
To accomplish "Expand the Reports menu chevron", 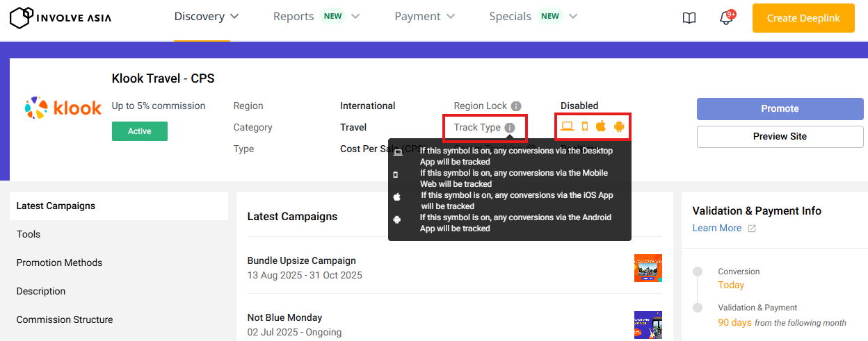I will click(x=355, y=16).
